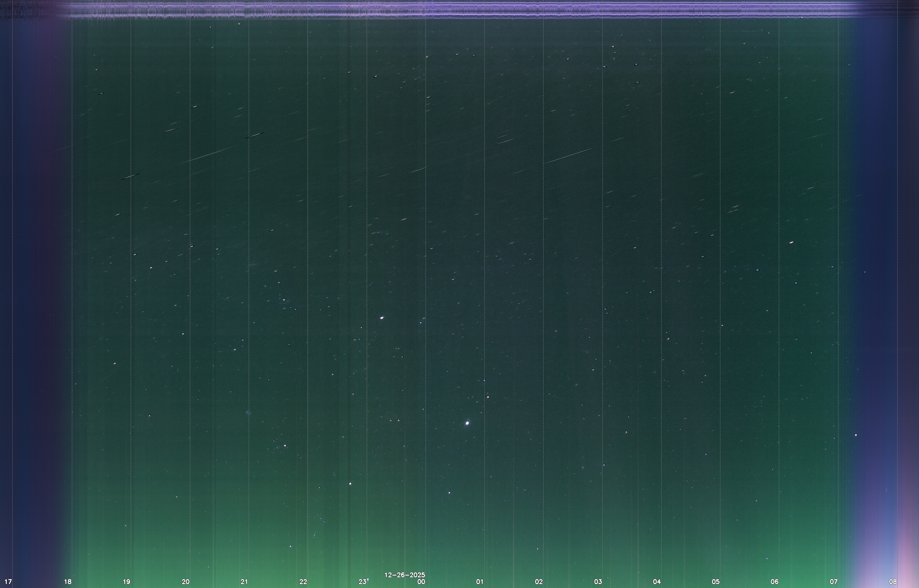Click the bright star left of midnight gridline

click(x=381, y=318)
